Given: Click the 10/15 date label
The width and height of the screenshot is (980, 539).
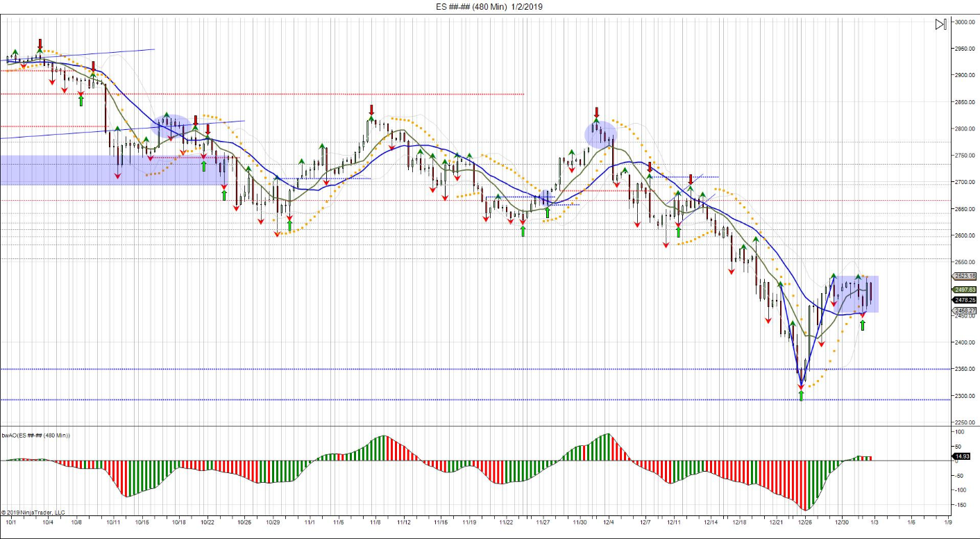Looking at the screenshot, I should (142, 522).
